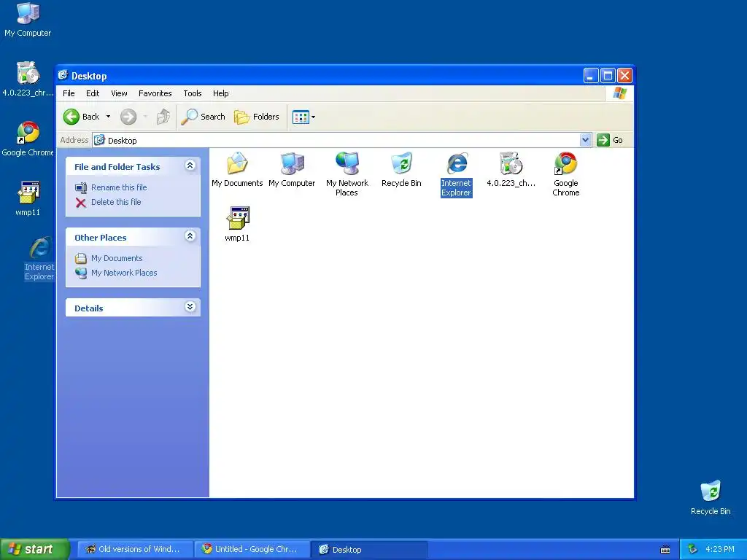Open the View menu
This screenshot has width=747, height=560.
point(119,93)
